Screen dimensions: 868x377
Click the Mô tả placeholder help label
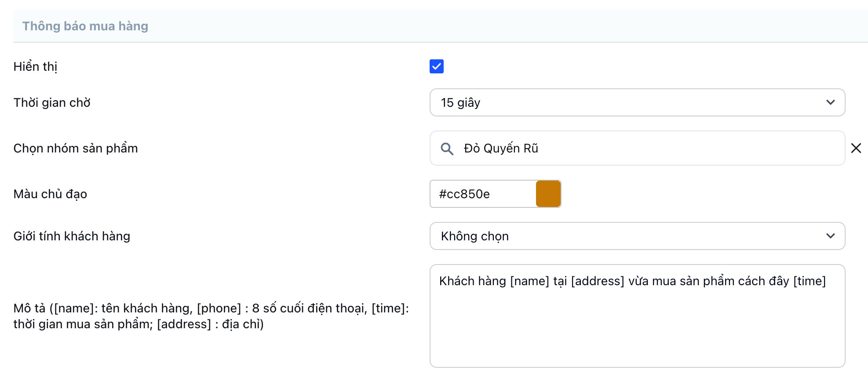tap(211, 316)
